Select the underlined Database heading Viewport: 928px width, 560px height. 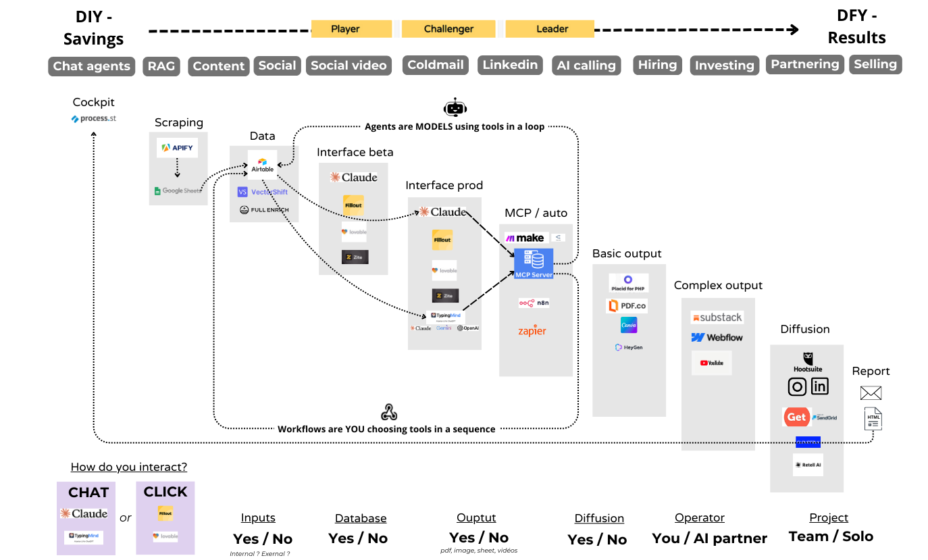point(361,518)
